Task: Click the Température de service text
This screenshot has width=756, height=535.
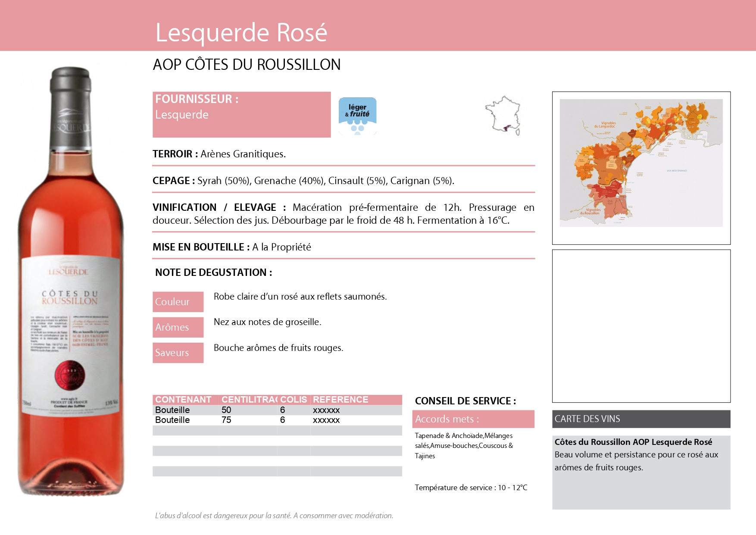Action: click(x=471, y=488)
